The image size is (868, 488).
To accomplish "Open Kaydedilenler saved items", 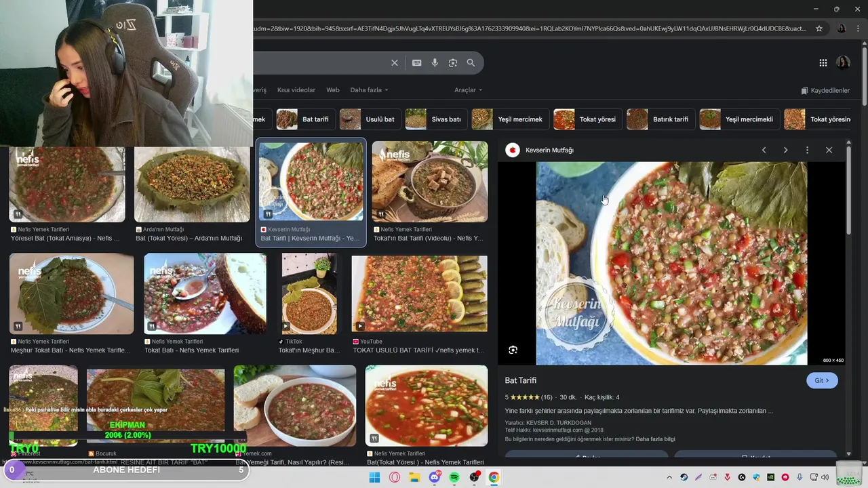I will pos(825,90).
